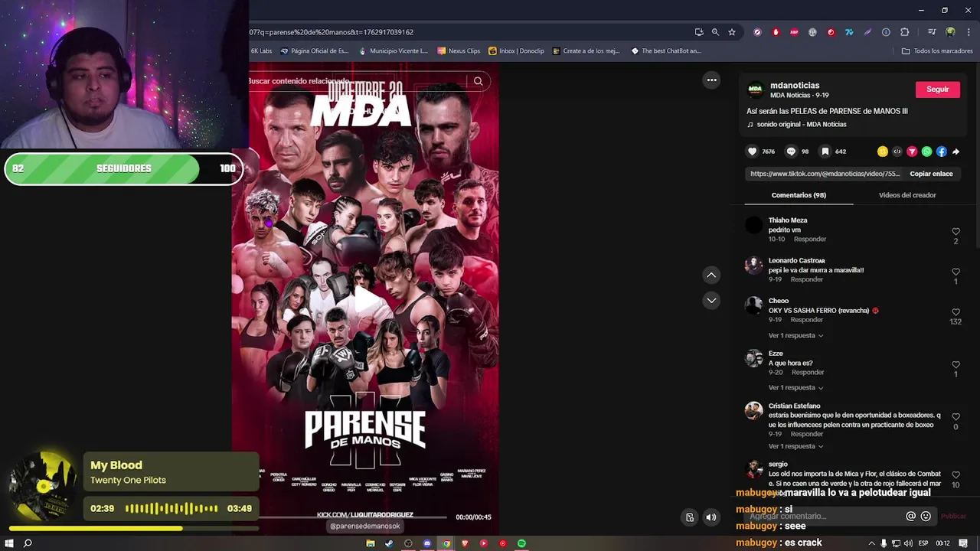Open the Chrome profile avatar
Viewport: 980px width, 551px height.
pos(950,32)
